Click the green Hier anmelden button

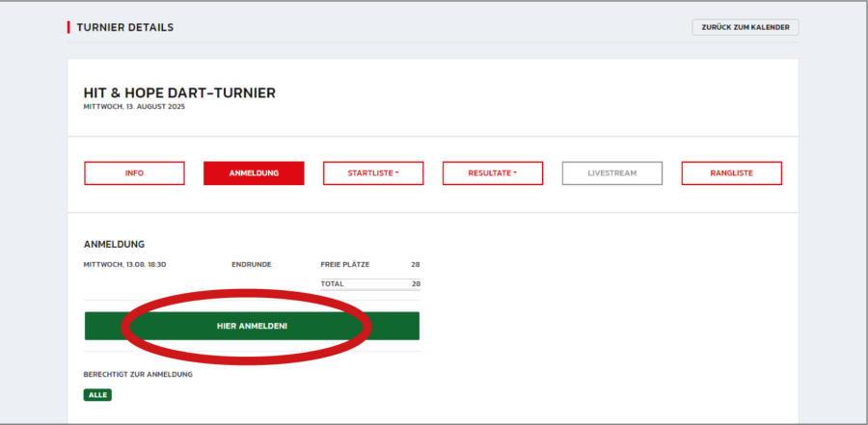click(252, 326)
